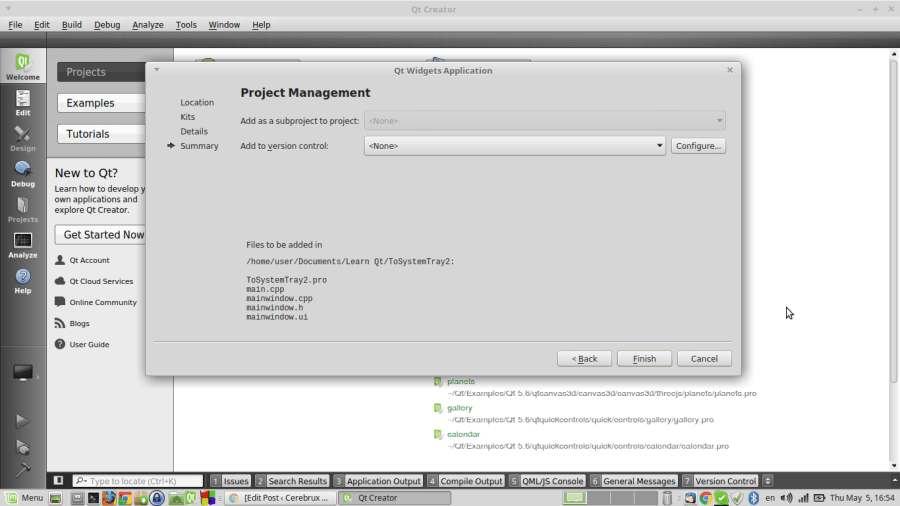Viewport: 900px width, 506px height.
Task: Open Analyze mode in sidebar
Action: [23, 246]
